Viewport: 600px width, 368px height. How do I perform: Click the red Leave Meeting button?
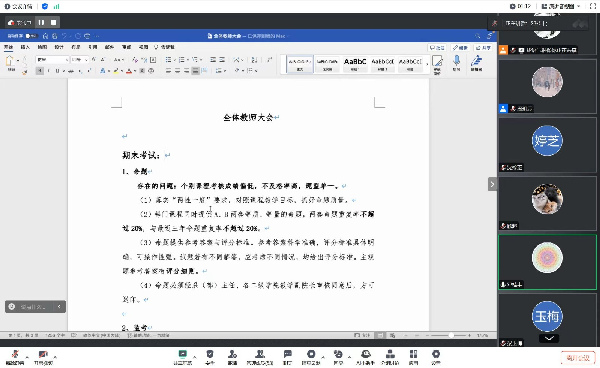pyautogui.click(x=578, y=358)
